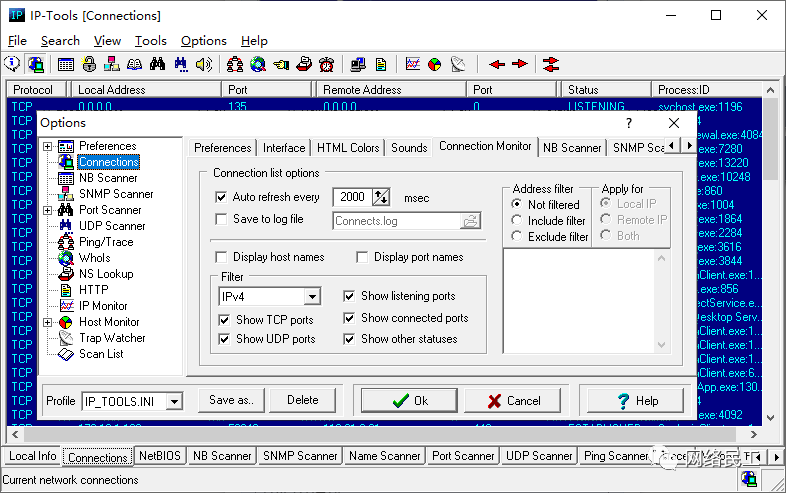Select Not filtered radio button

click(x=516, y=204)
